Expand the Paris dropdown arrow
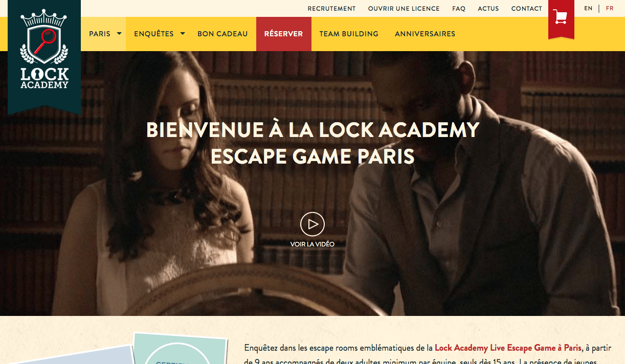 pyautogui.click(x=119, y=34)
